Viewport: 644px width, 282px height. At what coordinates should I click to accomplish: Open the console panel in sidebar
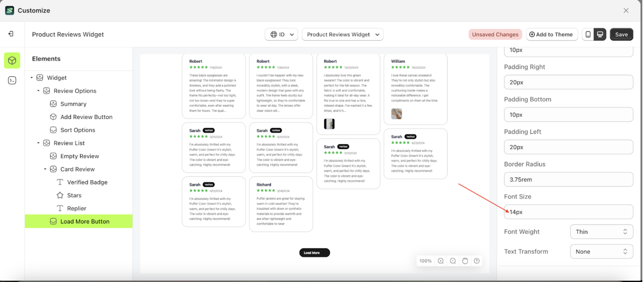[12, 80]
